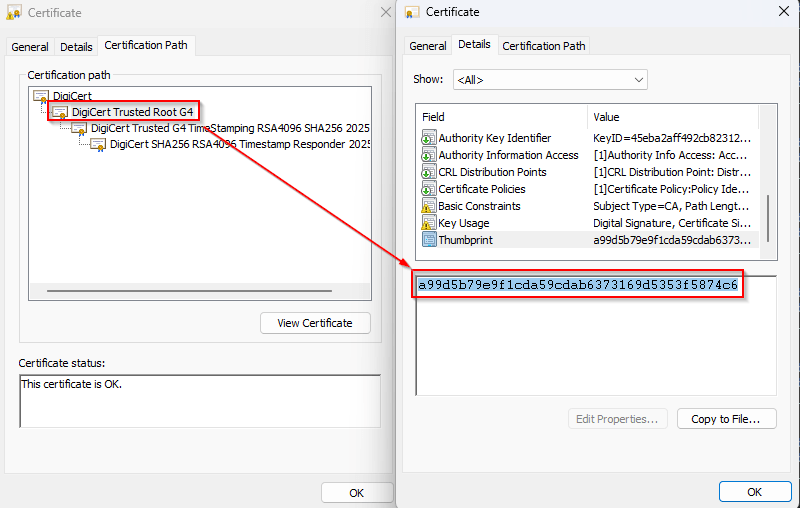This screenshot has height=508, width=800.
Task: Click the Authority Key Identifier field icon
Action: [x=428, y=139]
